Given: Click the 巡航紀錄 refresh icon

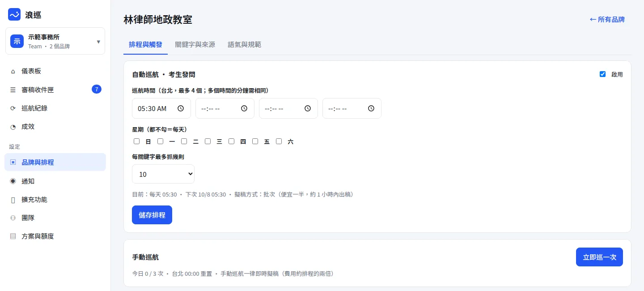Looking at the screenshot, I should click(x=13, y=108).
